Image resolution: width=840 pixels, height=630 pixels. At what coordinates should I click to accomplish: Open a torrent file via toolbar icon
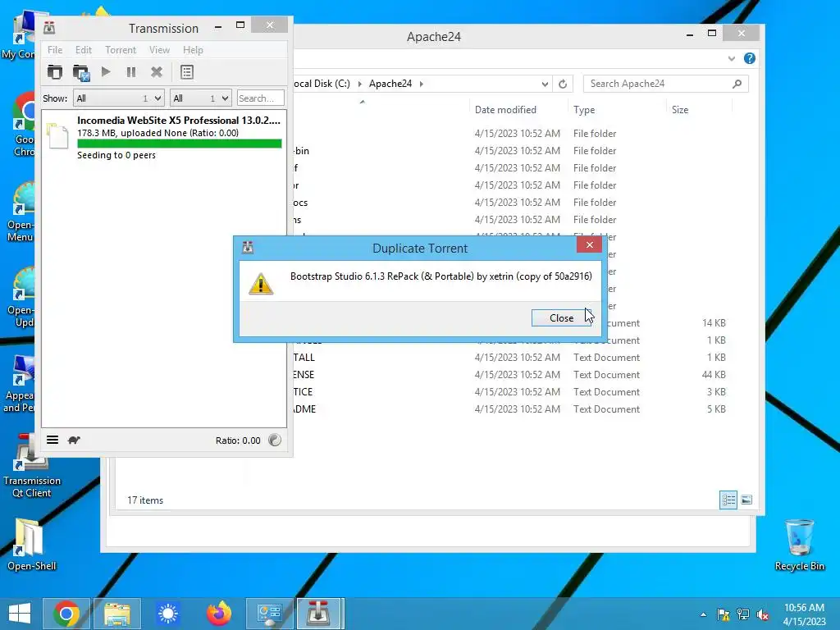tap(55, 72)
